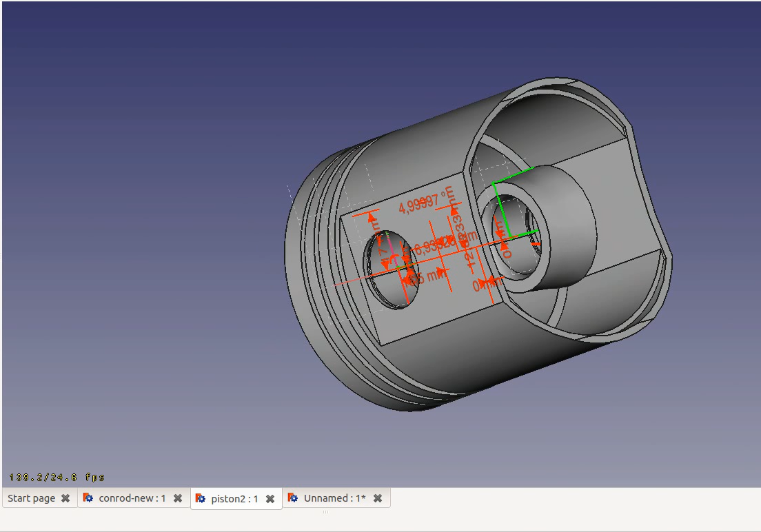Select the piston2 : 1 tab
This screenshot has height=532, width=761.
pyautogui.click(x=234, y=499)
